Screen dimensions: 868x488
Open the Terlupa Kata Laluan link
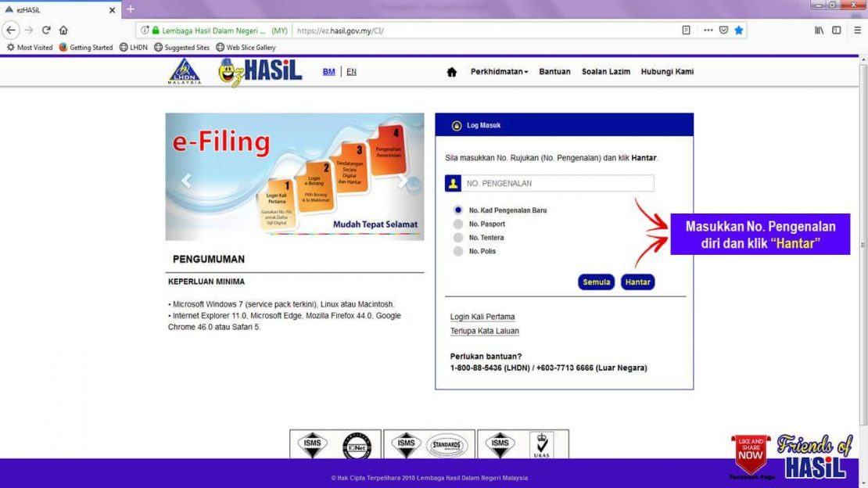(483, 331)
